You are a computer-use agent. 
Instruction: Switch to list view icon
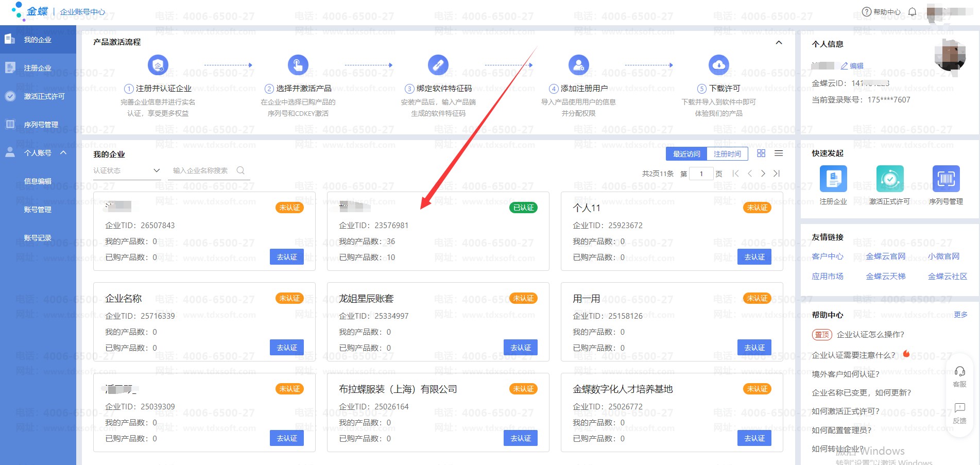click(x=779, y=153)
